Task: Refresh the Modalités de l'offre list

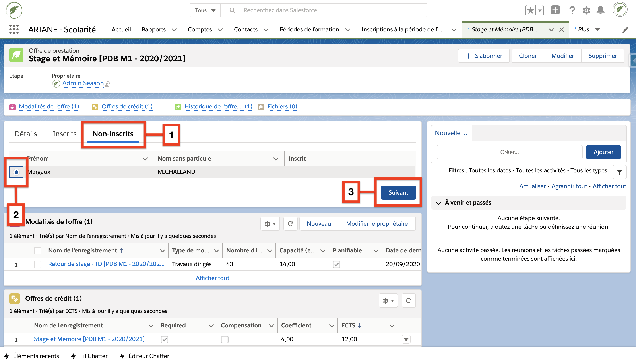Action: click(x=290, y=223)
